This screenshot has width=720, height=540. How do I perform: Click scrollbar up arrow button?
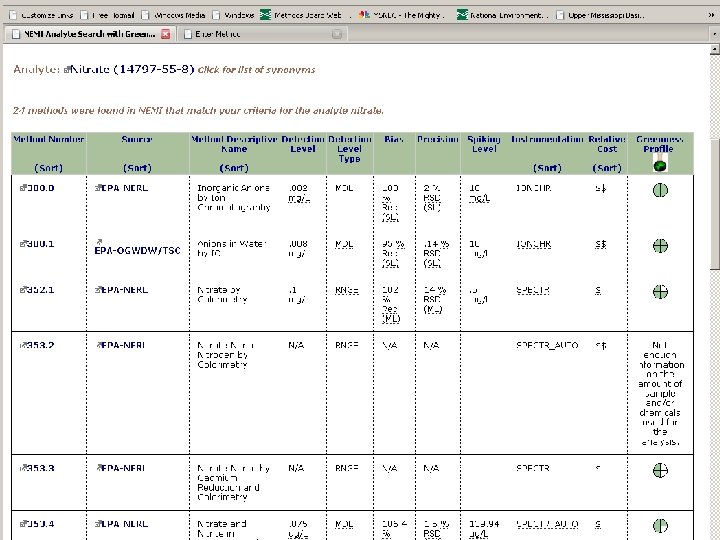pyautogui.click(x=714, y=49)
